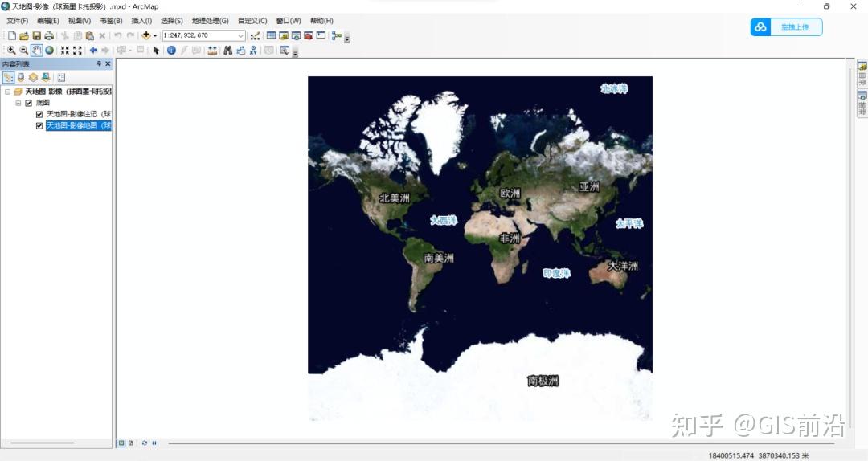Open an existing map document
868x461 pixels.
point(24,36)
